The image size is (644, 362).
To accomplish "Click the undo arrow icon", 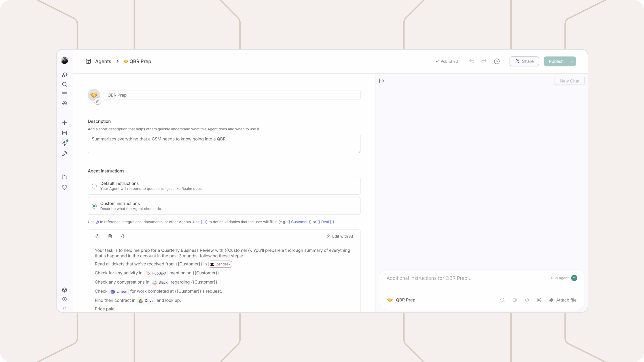I will pyautogui.click(x=472, y=61).
